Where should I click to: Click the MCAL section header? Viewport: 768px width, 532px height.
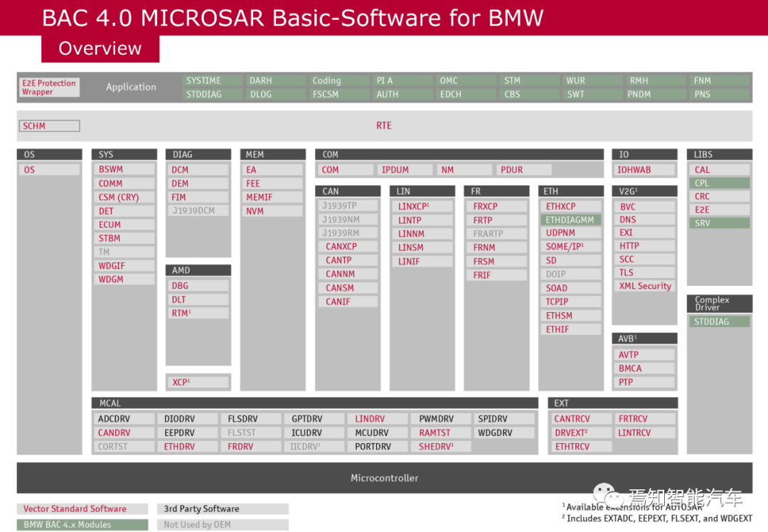coord(315,403)
